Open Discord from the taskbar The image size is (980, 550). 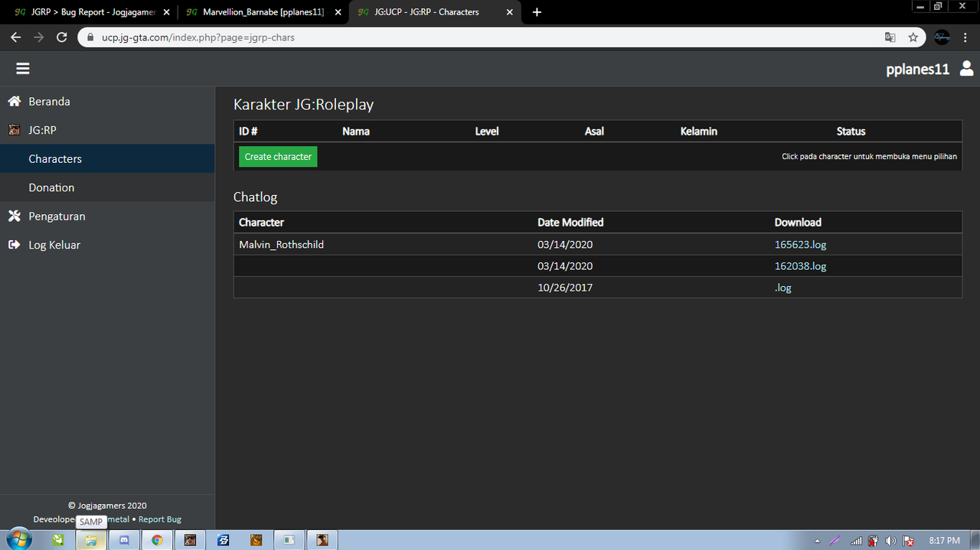(123, 539)
